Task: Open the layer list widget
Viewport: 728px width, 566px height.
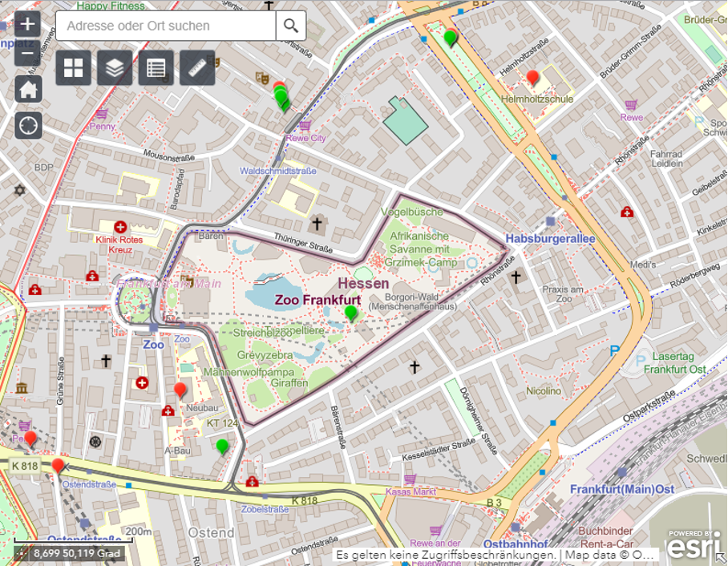Action: [x=115, y=68]
